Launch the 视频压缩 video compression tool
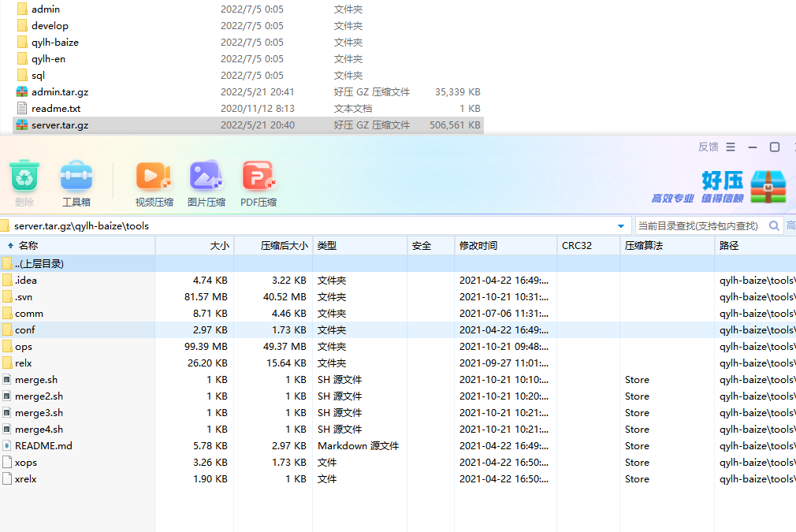 click(154, 178)
